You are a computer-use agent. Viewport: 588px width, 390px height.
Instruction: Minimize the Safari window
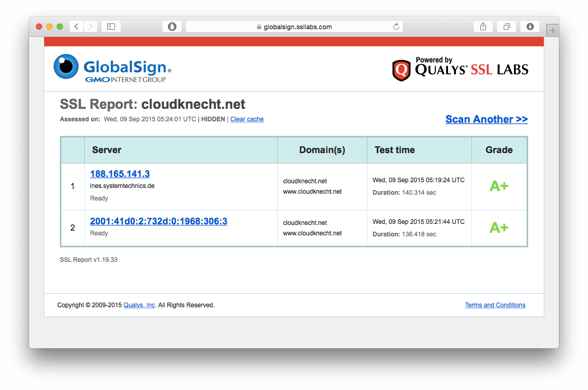click(x=49, y=27)
